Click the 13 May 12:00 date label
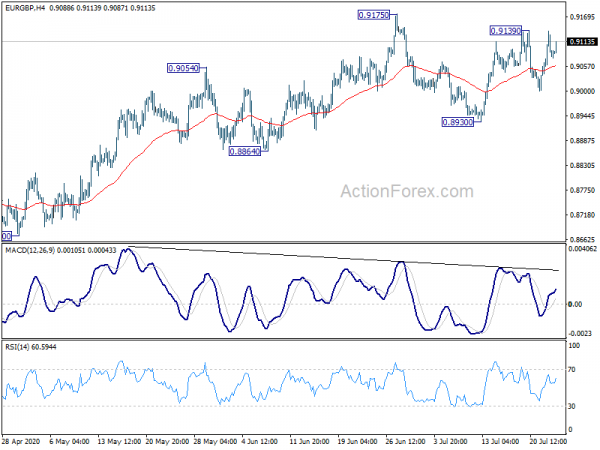Image resolution: width=600 pixels, height=450 pixels. tap(119, 442)
